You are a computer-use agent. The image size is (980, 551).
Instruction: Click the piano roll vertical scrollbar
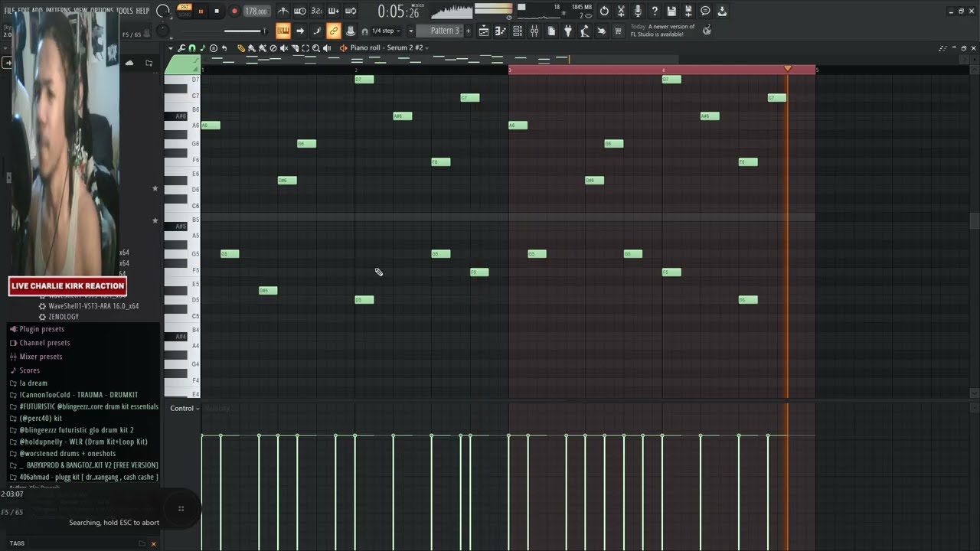point(974,220)
